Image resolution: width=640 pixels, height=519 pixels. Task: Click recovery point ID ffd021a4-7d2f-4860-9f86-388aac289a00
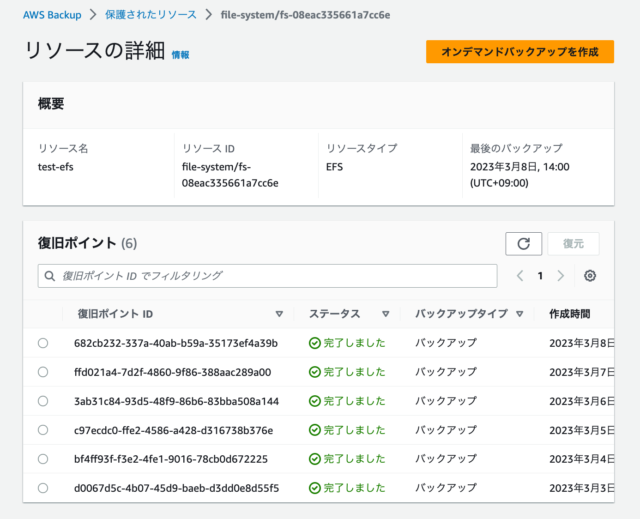click(172, 372)
